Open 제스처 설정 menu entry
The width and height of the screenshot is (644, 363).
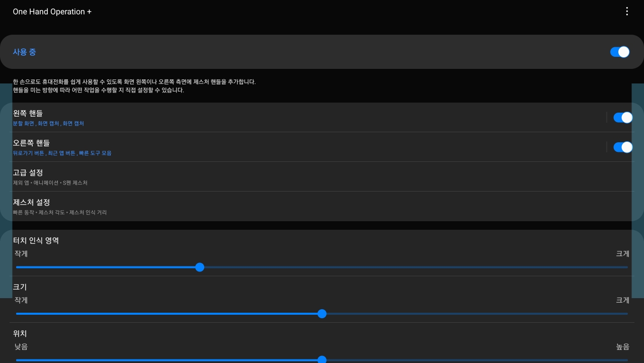322,207
